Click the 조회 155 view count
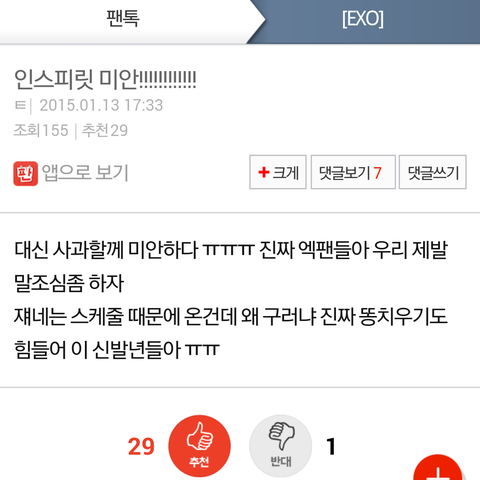Image resolution: width=480 pixels, height=480 pixels. click(41, 130)
